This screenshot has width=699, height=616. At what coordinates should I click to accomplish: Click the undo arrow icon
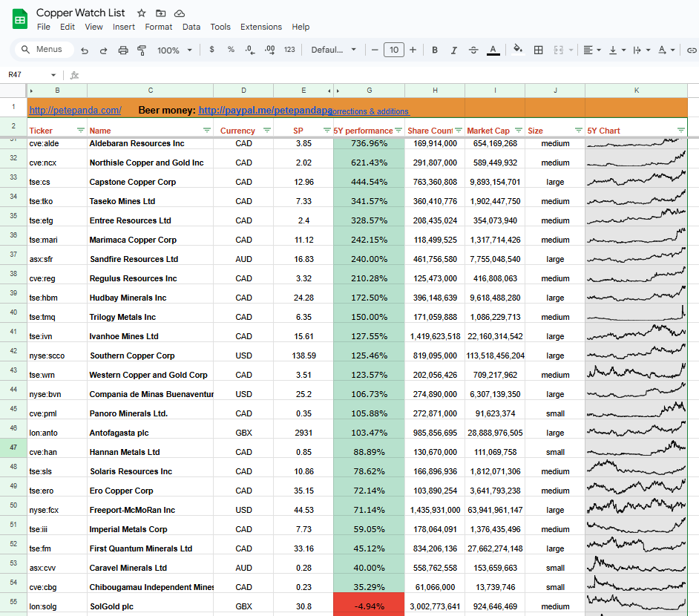[x=85, y=50]
